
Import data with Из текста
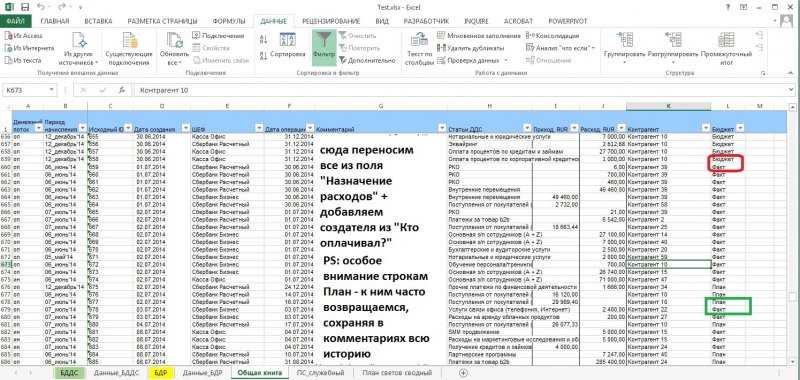click(23, 60)
